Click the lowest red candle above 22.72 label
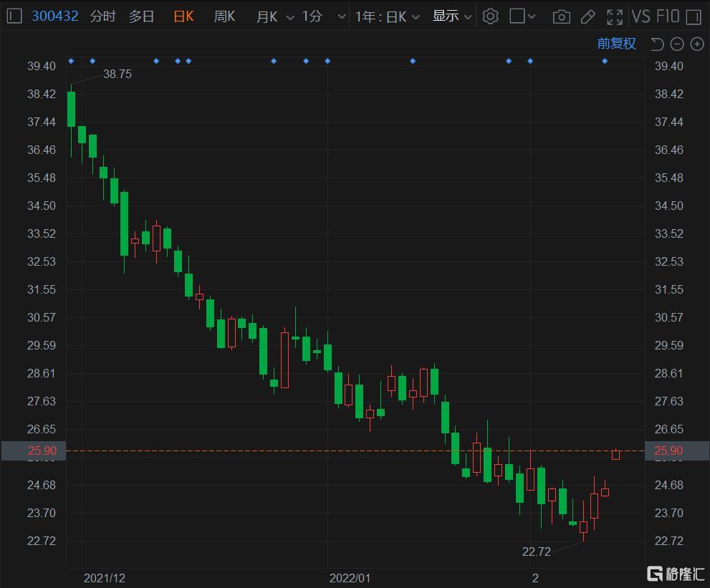This screenshot has height=588, width=710. (x=584, y=526)
